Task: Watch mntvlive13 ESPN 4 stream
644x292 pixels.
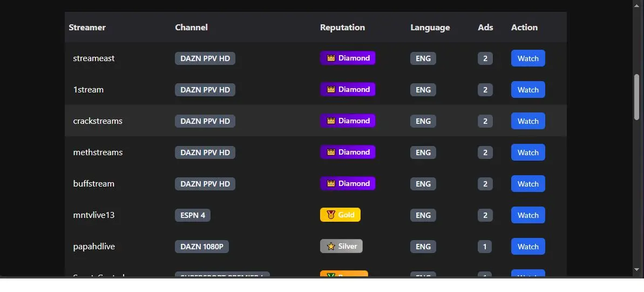Action: (528, 215)
